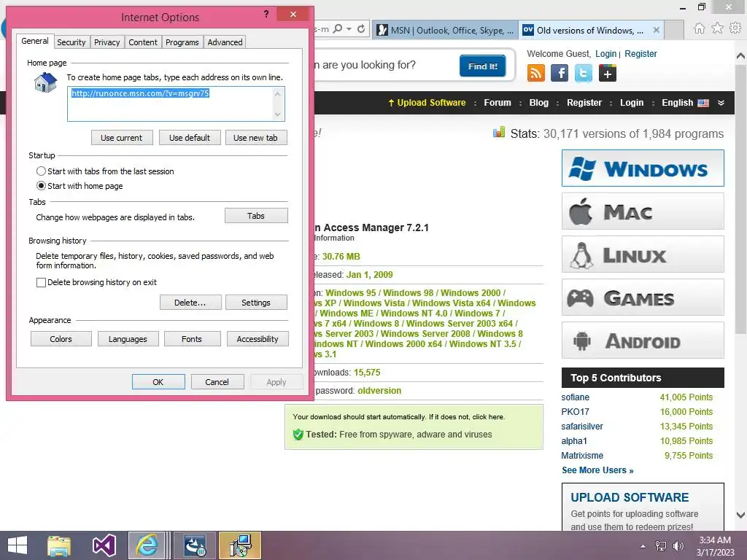This screenshot has height=560, width=747.
Task: Select the Android category banner
Action: tap(643, 341)
